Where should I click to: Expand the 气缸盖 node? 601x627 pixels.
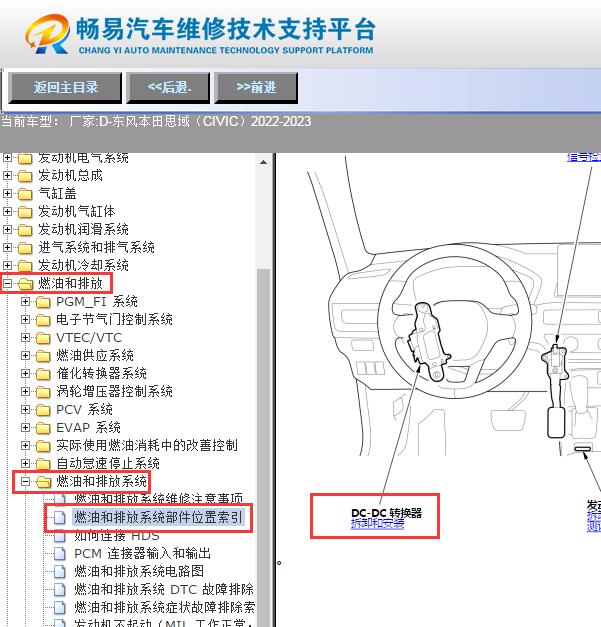pos(7,194)
